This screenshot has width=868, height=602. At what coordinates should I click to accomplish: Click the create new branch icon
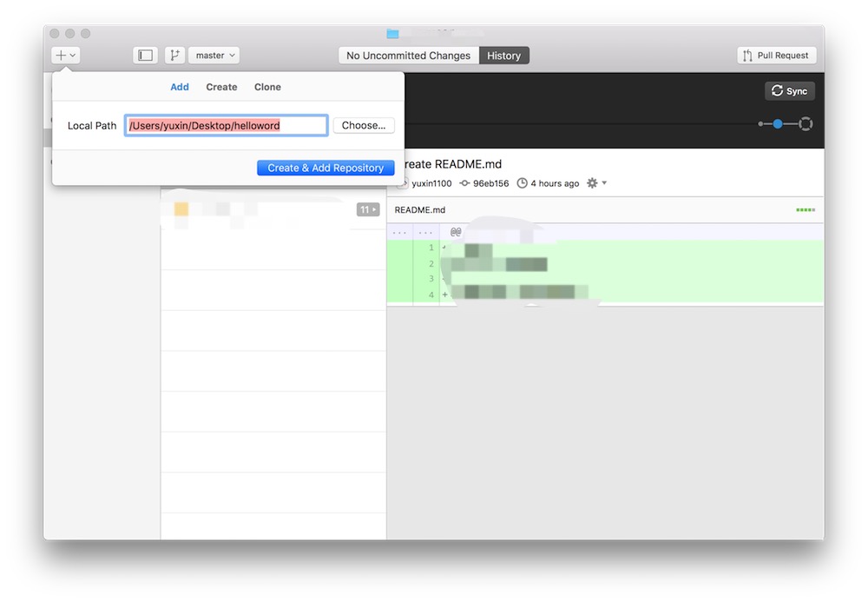point(175,55)
